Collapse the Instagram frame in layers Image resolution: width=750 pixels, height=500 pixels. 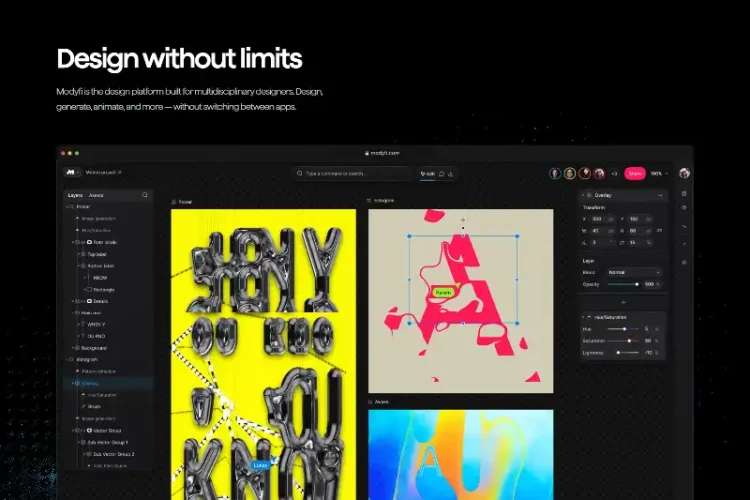tap(67, 359)
